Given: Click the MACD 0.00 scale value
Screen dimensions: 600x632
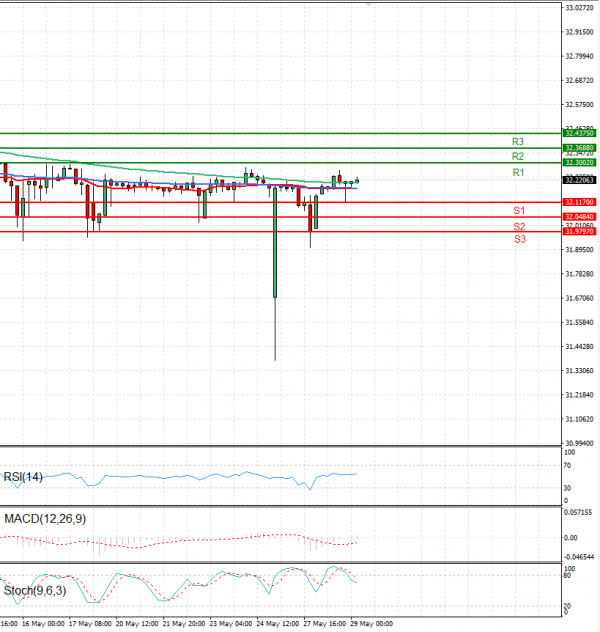Looking at the screenshot, I should [x=571, y=538].
